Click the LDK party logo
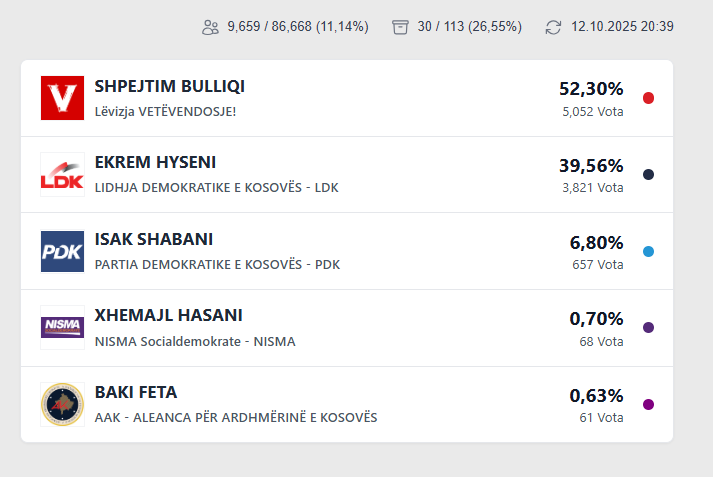713x477 pixels. tap(62, 174)
